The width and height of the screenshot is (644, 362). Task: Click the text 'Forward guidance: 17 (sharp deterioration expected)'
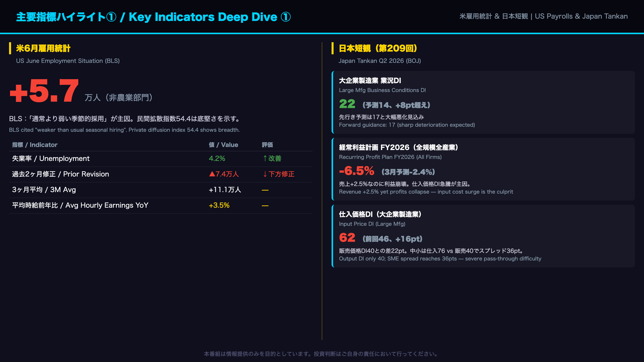407,125
